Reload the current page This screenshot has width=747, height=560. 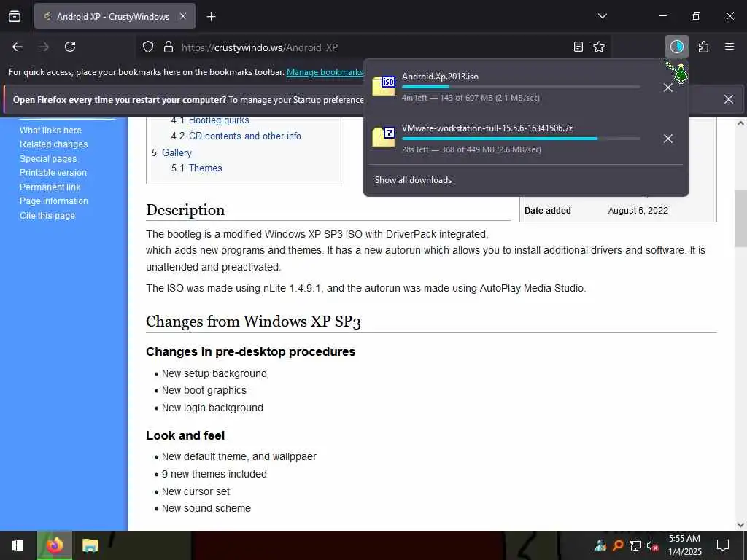(x=70, y=47)
